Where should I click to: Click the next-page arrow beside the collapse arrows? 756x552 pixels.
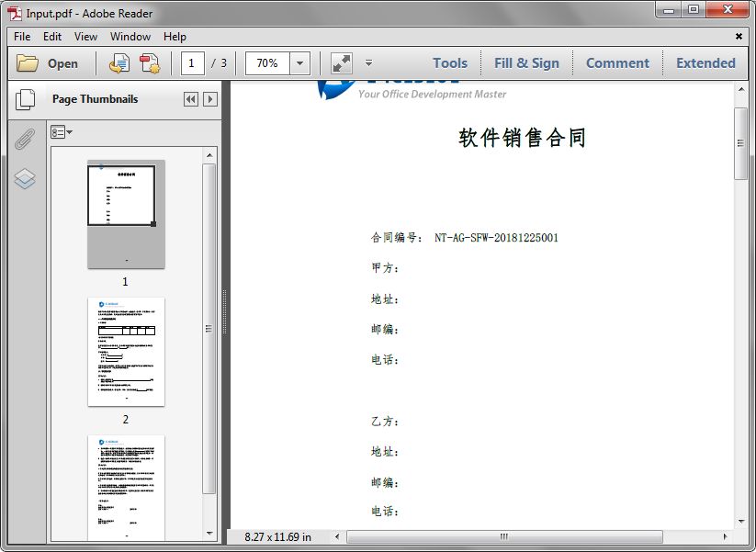[x=209, y=99]
